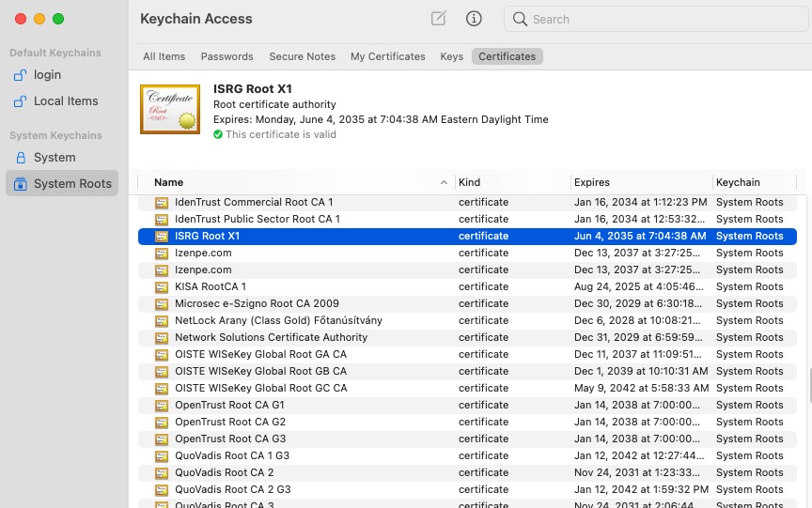Image resolution: width=812 pixels, height=508 pixels.
Task: Click green valid checkmark icon
Action: point(218,134)
